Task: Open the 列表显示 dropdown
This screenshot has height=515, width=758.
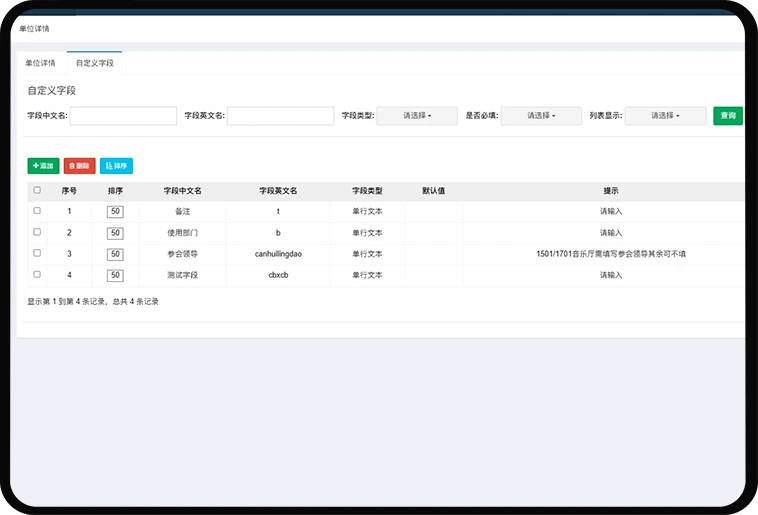Action: pos(665,116)
